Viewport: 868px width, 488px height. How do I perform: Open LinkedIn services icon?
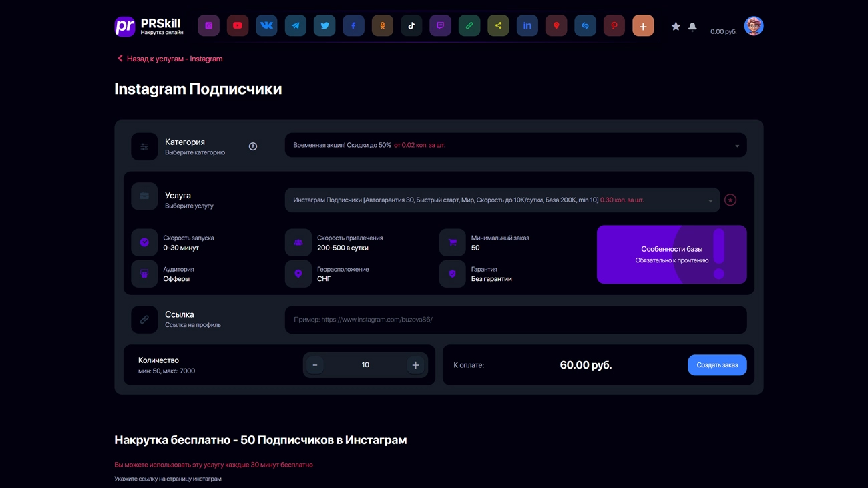pyautogui.click(x=527, y=26)
